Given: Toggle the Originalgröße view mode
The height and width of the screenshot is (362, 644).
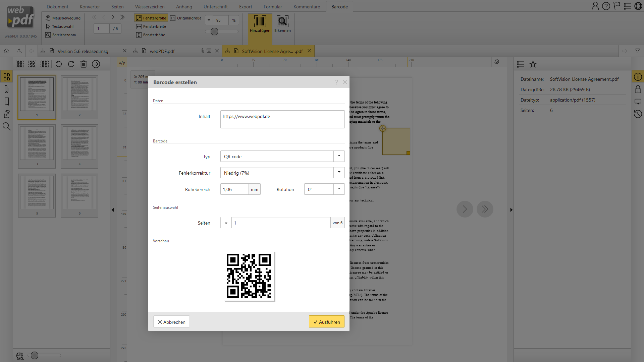Looking at the screenshot, I should (186, 18).
